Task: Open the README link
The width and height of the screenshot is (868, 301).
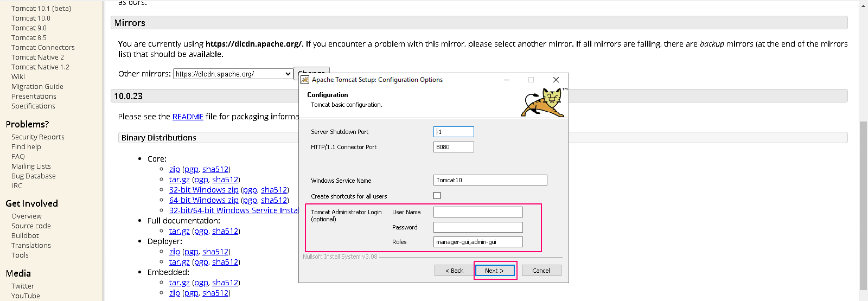Action: click(188, 117)
